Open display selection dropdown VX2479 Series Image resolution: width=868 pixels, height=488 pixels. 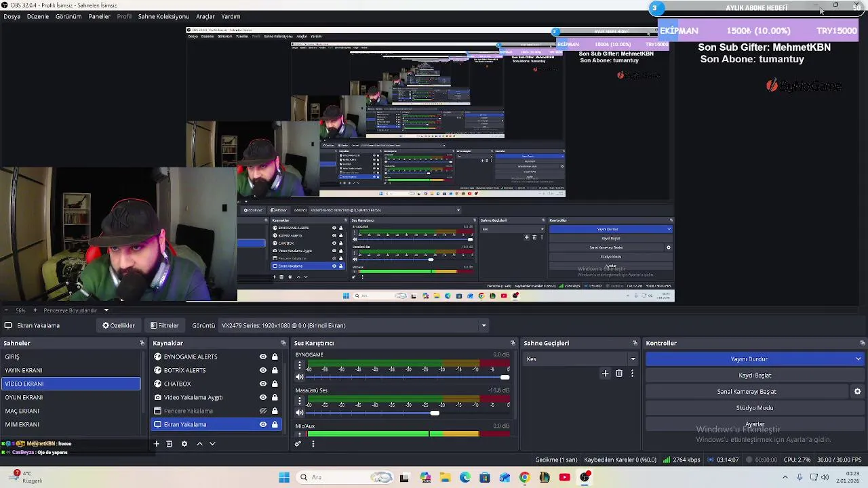point(353,325)
